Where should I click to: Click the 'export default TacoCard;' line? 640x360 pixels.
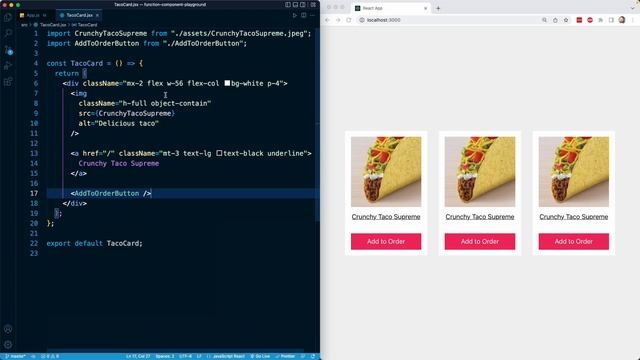pos(94,243)
